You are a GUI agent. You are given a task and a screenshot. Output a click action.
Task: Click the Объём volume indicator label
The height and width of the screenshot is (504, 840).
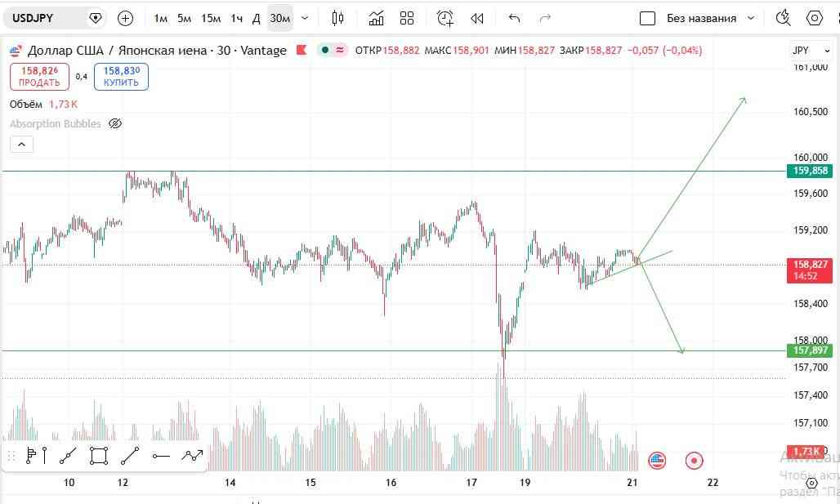(25, 105)
